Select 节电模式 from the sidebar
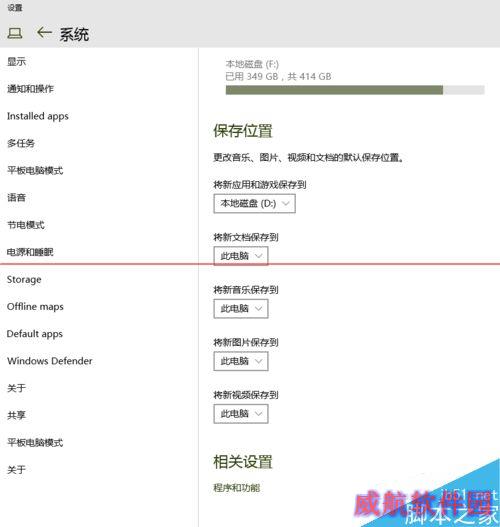The image size is (500, 527). (x=26, y=225)
